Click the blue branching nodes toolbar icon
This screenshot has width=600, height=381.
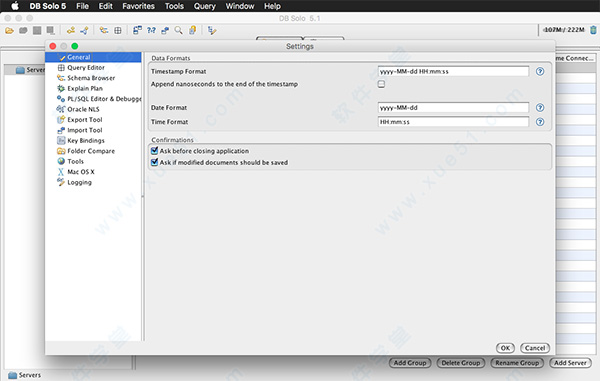pyautogui.click(x=85, y=30)
